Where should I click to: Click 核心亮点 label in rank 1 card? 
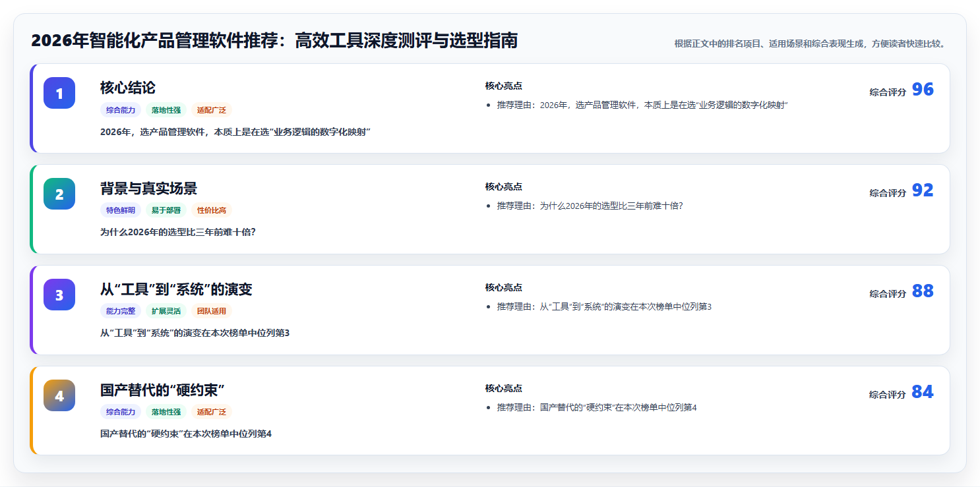[504, 86]
